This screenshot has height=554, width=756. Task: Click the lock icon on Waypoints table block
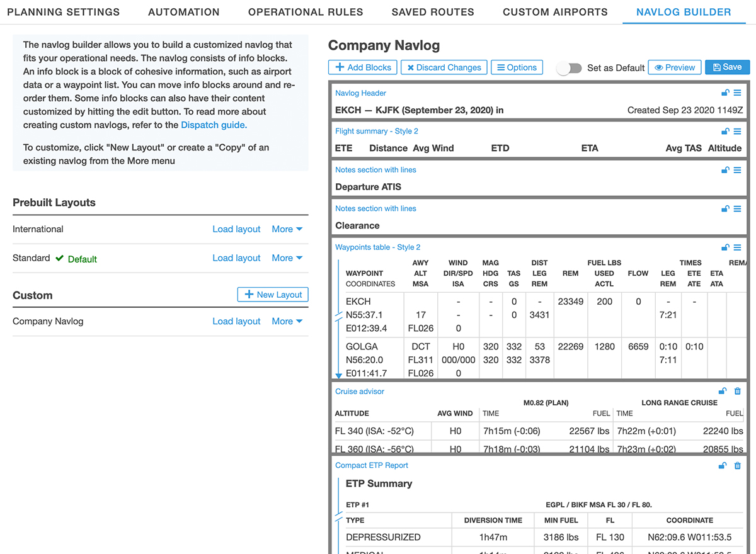725,247
